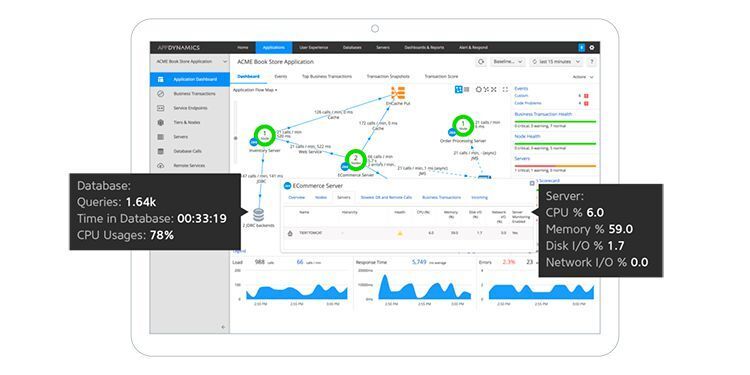
Task: Switch to Transaction Snapshots tab
Action: click(x=388, y=77)
